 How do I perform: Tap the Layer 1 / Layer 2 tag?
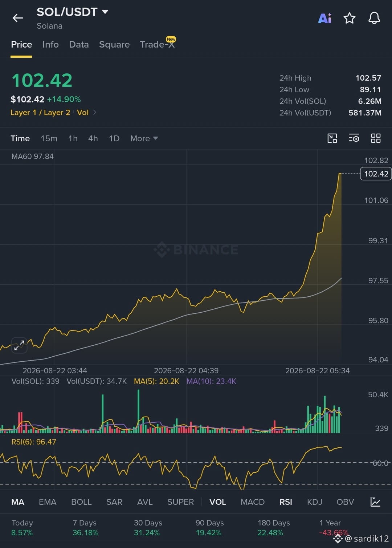40,113
